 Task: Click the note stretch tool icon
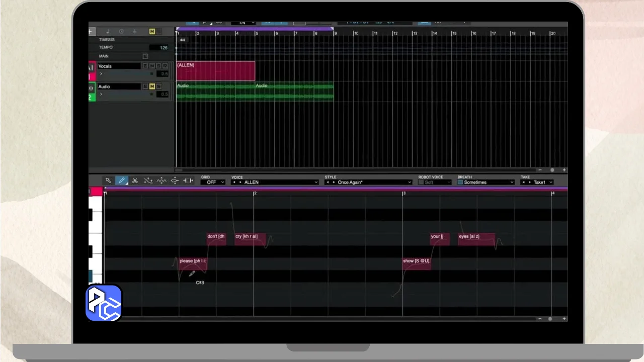175,180
